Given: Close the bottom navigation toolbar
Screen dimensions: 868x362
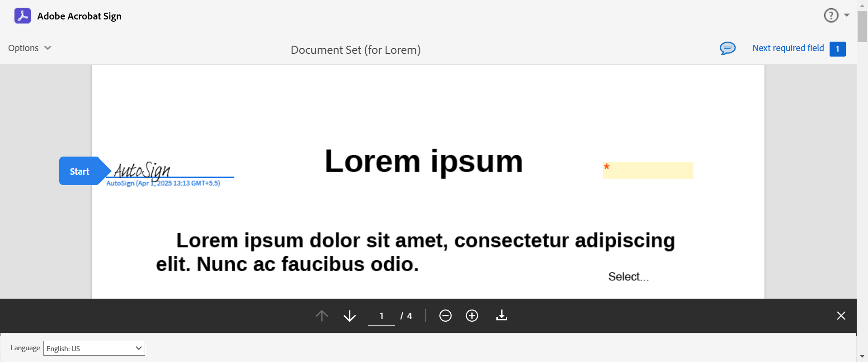Looking at the screenshot, I should click(841, 315).
